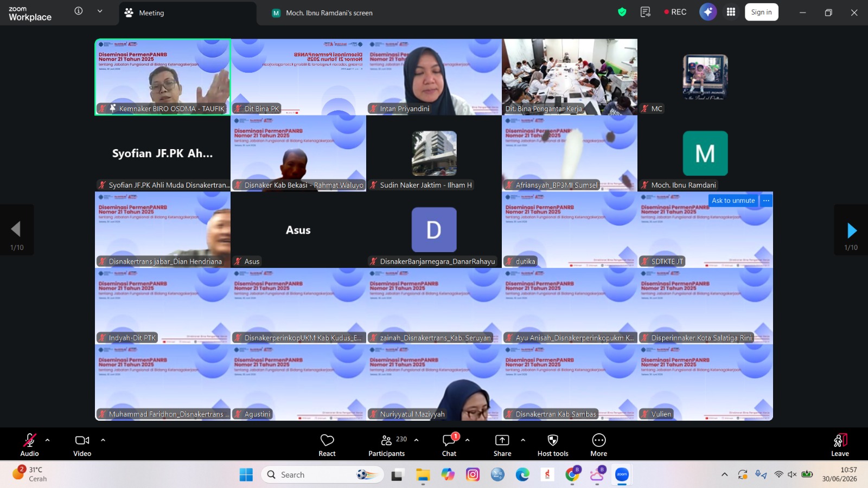Go to next participants page arrow
868x488 pixels.
851,230
